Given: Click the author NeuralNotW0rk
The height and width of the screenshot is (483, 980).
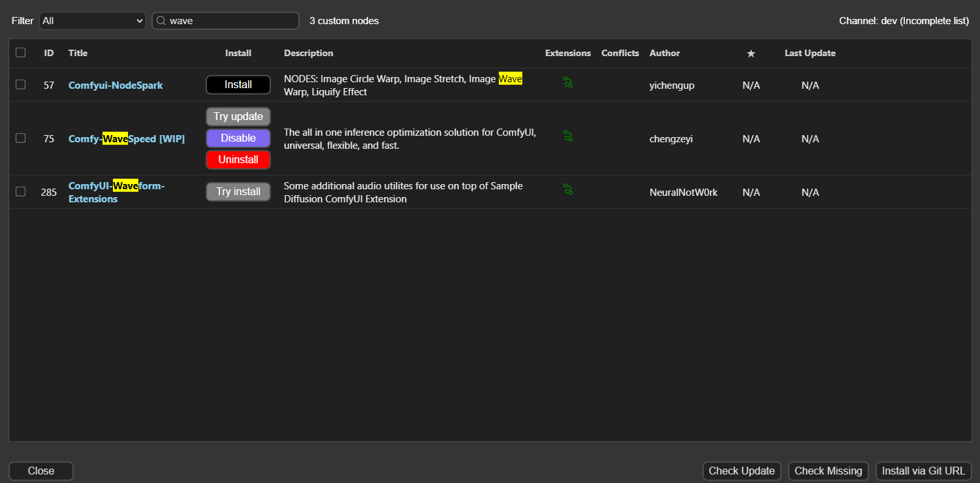Looking at the screenshot, I should point(684,193).
